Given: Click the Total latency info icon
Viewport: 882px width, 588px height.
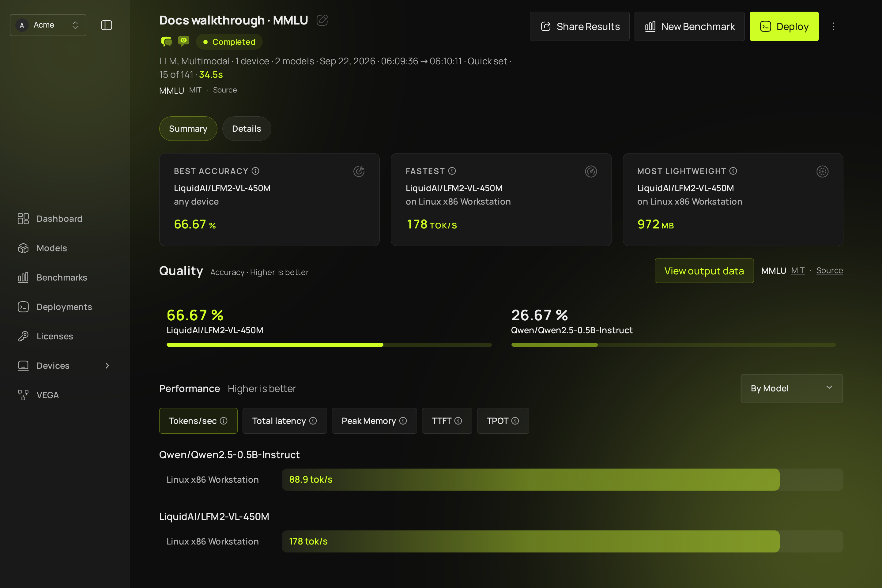Looking at the screenshot, I should tap(313, 421).
